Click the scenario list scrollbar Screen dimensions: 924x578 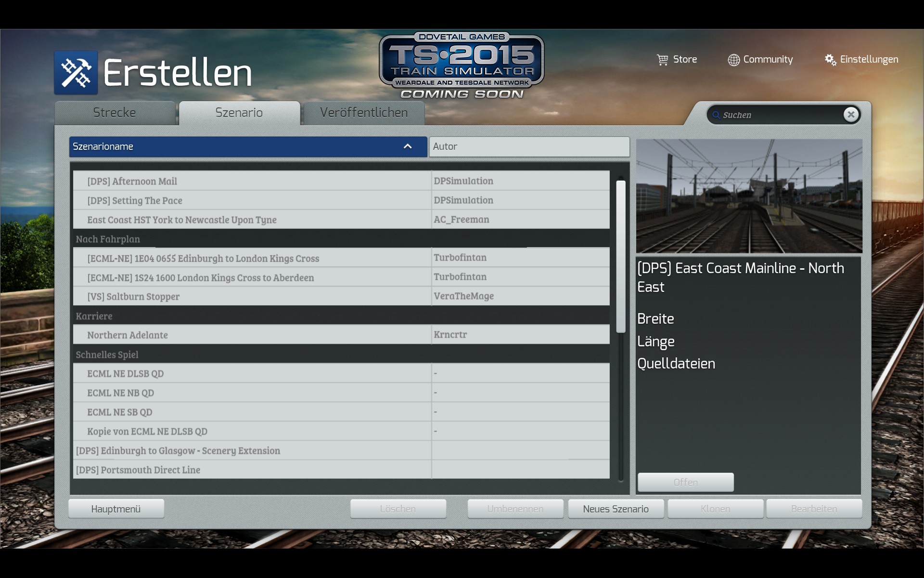point(620,256)
